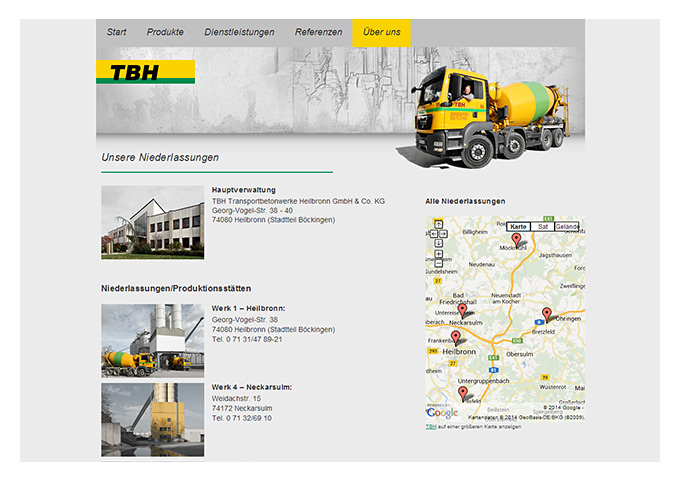Click the Hauptverwaltung building photo

click(x=153, y=223)
